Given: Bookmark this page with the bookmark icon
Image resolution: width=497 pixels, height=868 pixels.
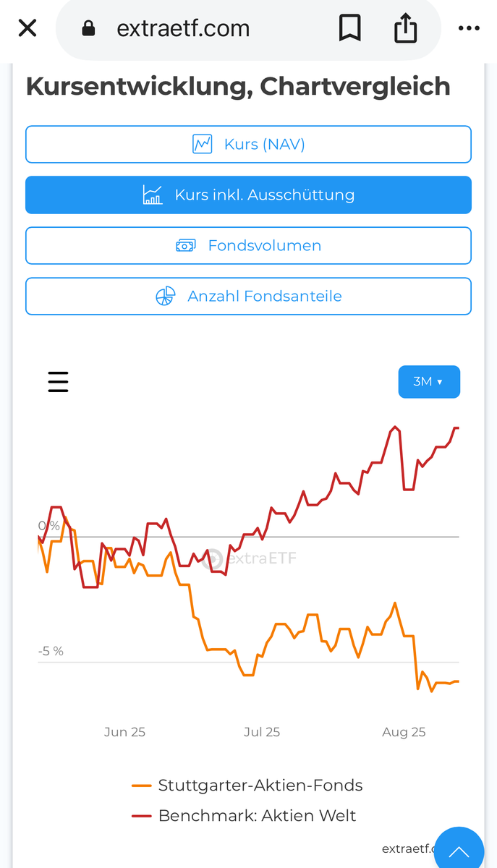Looking at the screenshot, I should click(350, 28).
